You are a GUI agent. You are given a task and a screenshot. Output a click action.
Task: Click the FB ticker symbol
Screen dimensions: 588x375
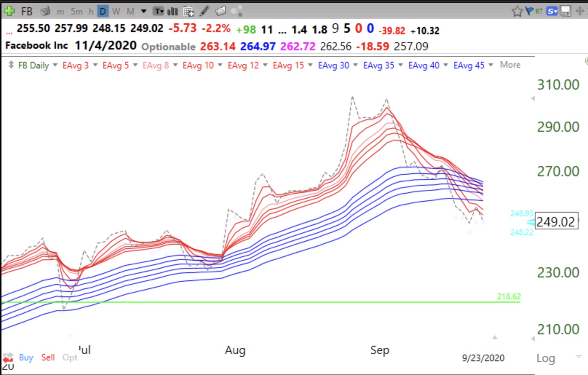[x=27, y=11]
